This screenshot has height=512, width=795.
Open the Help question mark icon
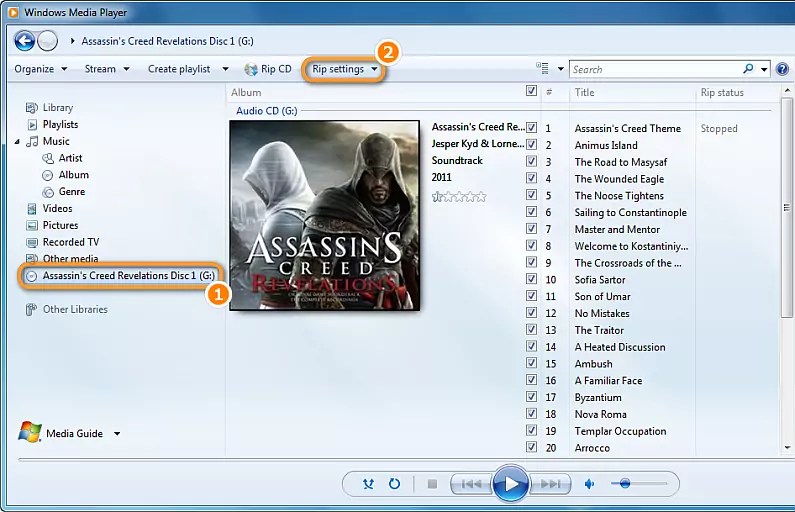782,69
